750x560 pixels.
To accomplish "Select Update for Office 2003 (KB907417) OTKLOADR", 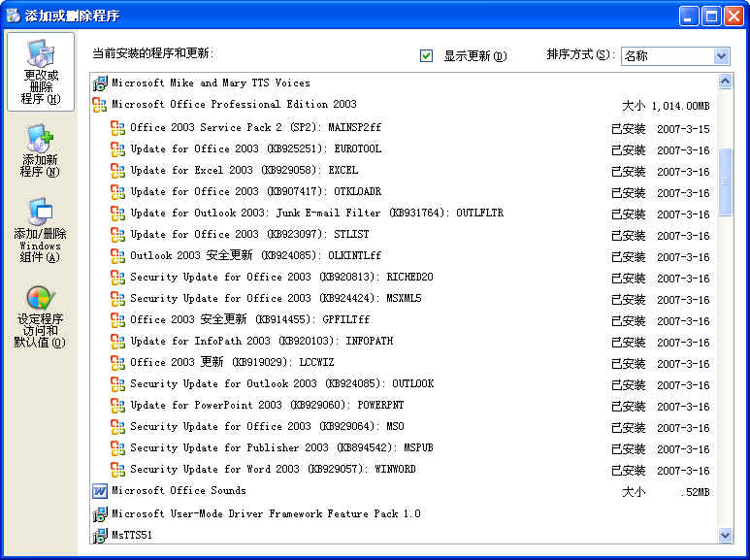I will pyautogui.click(x=256, y=191).
